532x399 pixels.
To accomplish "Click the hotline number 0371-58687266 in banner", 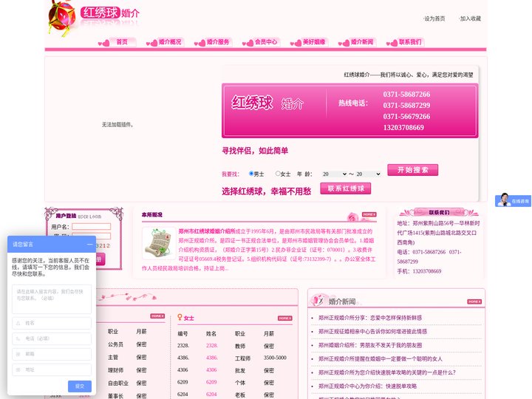I will tap(406, 95).
